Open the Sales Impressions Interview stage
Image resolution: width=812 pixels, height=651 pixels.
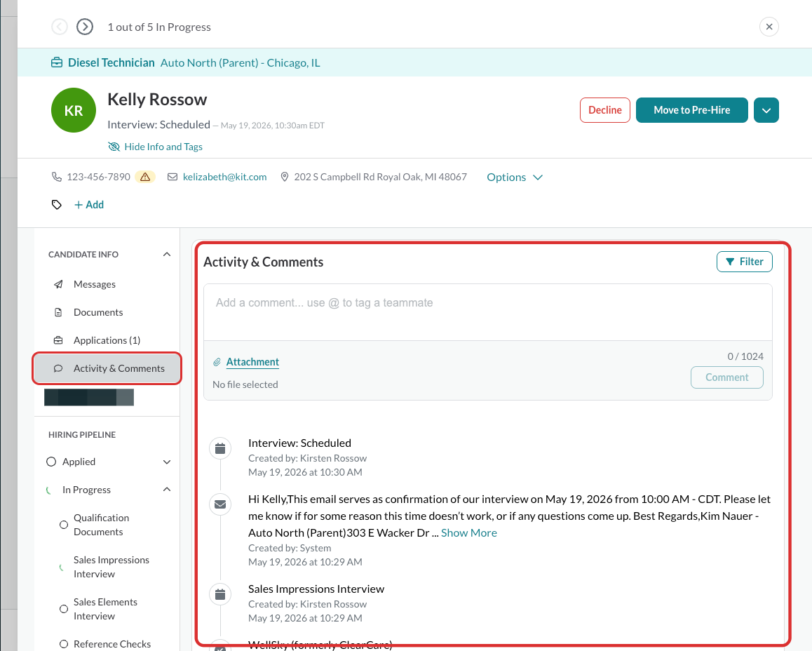pos(111,567)
